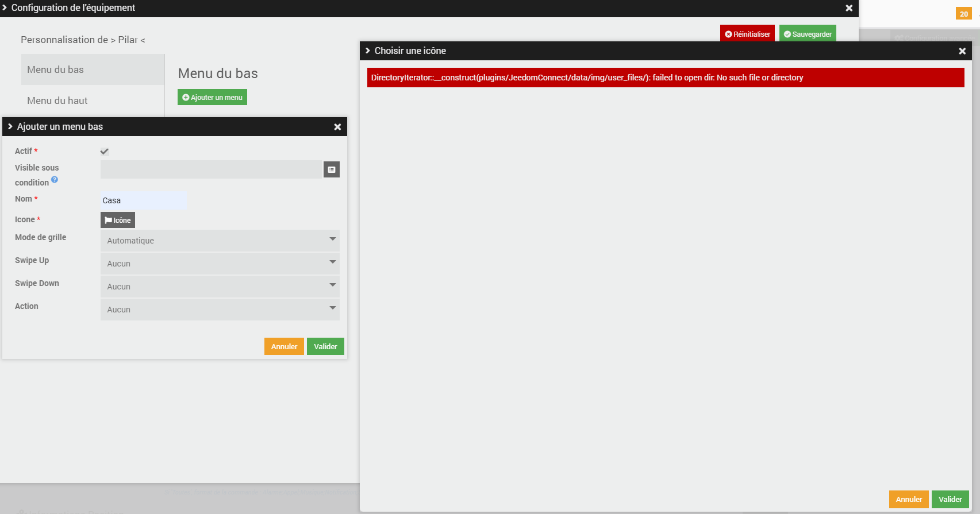
Task: Click the Nom field containing 'Casa'
Action: click(x=144, y=200)
